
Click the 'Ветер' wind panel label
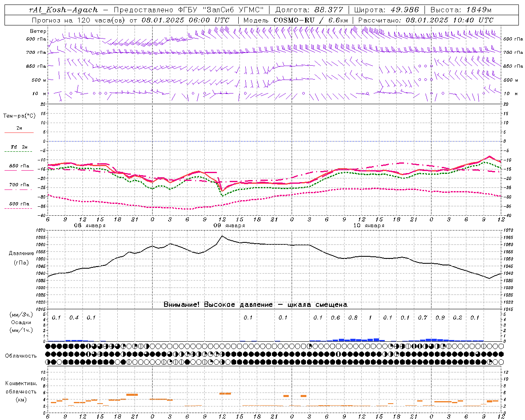click(38, 31)
